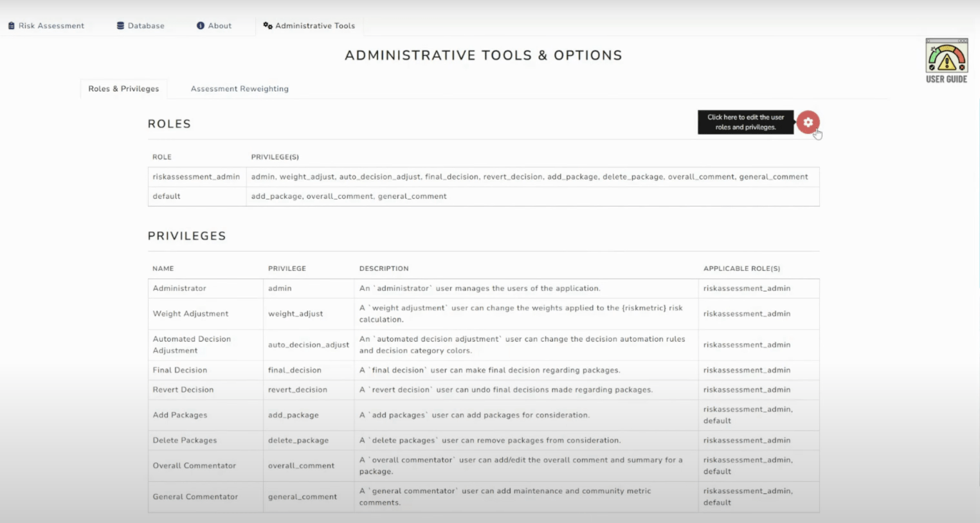Click the revert_decision privilege cell
The width and height of the screenshot is (980, 523).
[x=297, y=390]
